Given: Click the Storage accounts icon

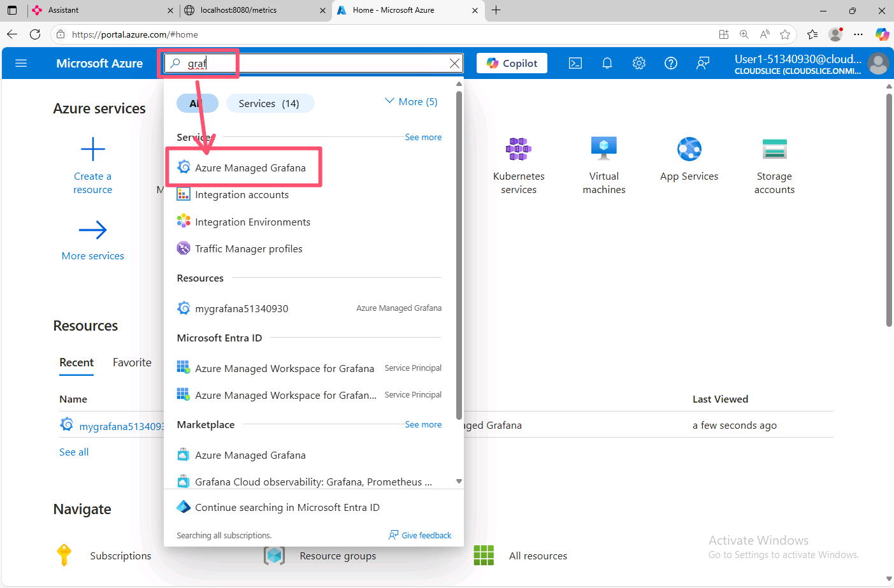Looking at the screenshot, I should 774,150.
